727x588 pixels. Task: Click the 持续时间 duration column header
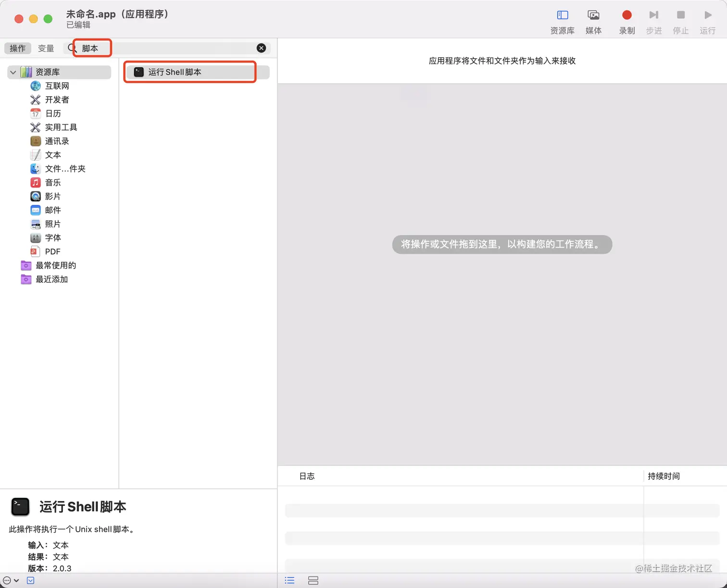pos(664,476)
